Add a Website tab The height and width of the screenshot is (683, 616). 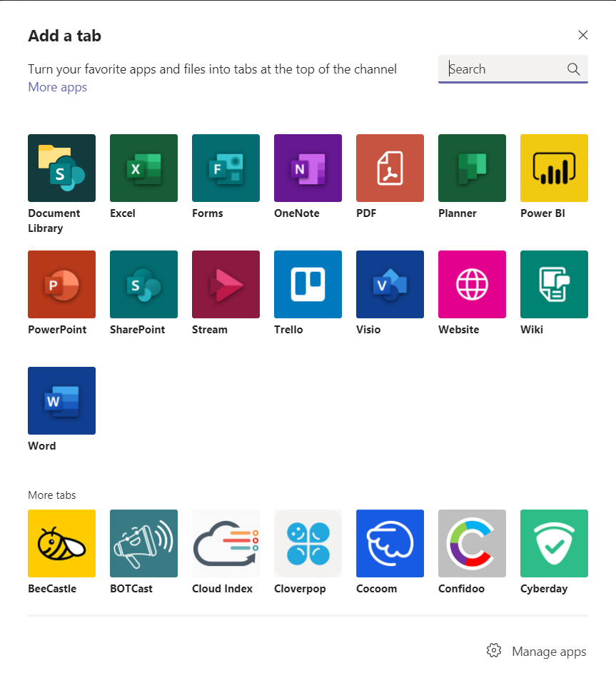[473, 284]
